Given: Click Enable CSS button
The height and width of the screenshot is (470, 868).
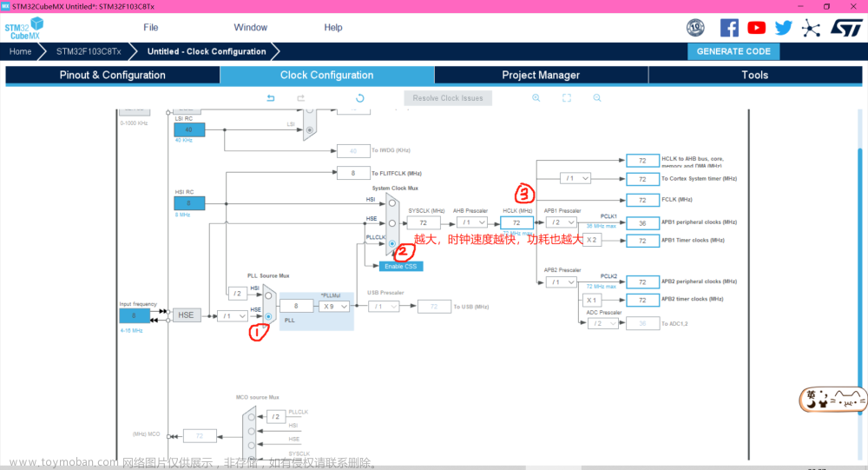Looking at the screenshot, I should [x=401, y=267].
